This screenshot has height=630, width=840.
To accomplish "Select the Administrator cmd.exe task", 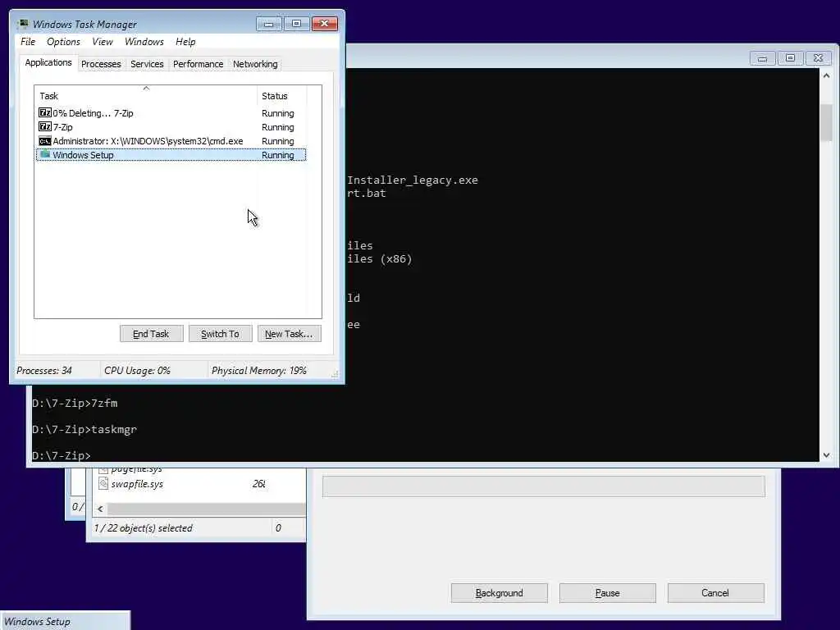I will point(171,141).
